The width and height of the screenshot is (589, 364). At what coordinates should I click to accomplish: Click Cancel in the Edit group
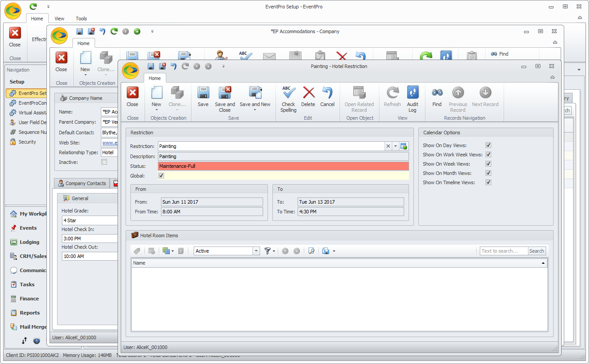pyautogui.click(x=327, y=97)
